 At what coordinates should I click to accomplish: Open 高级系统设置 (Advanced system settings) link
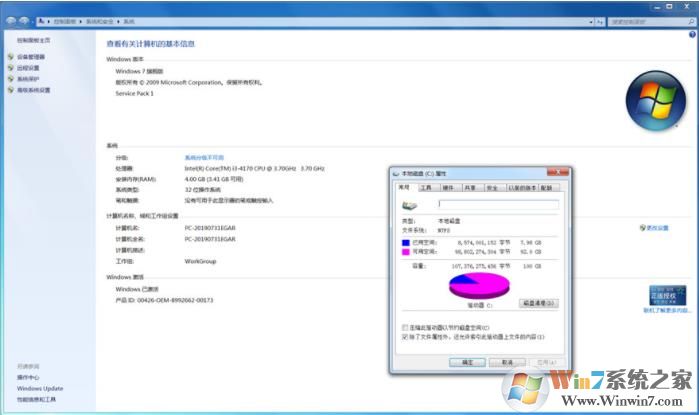33,90
